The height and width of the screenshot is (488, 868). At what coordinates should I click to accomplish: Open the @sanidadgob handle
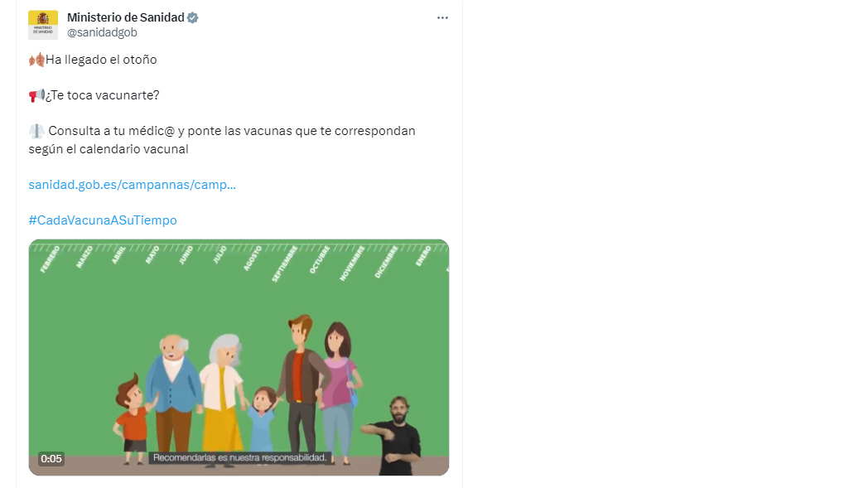click(102, 32)
